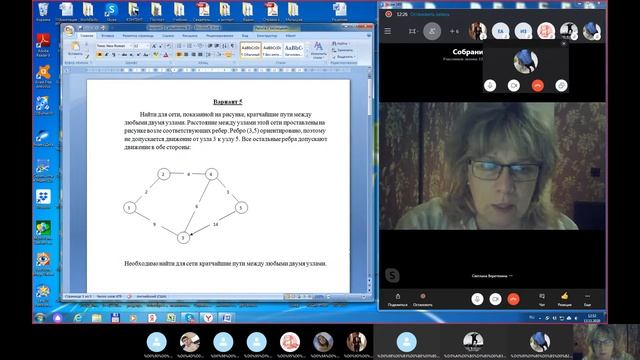Click the bullets list icon in Word
640x360 pixels.
pos(180,46)
